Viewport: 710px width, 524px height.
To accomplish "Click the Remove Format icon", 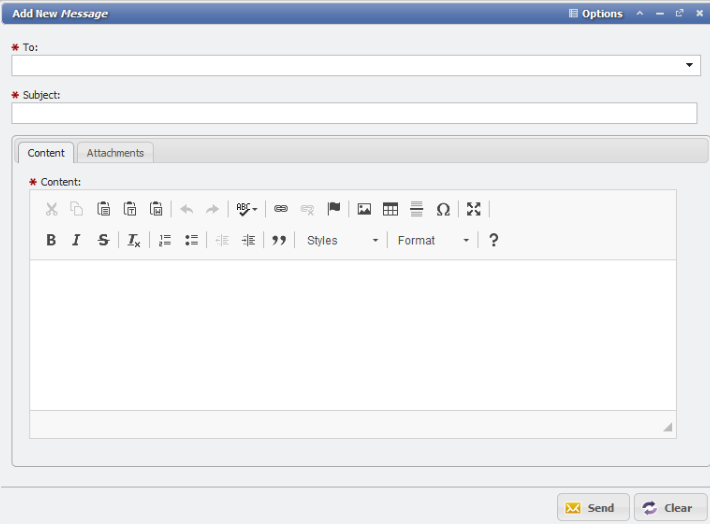I will coord(134,240).
